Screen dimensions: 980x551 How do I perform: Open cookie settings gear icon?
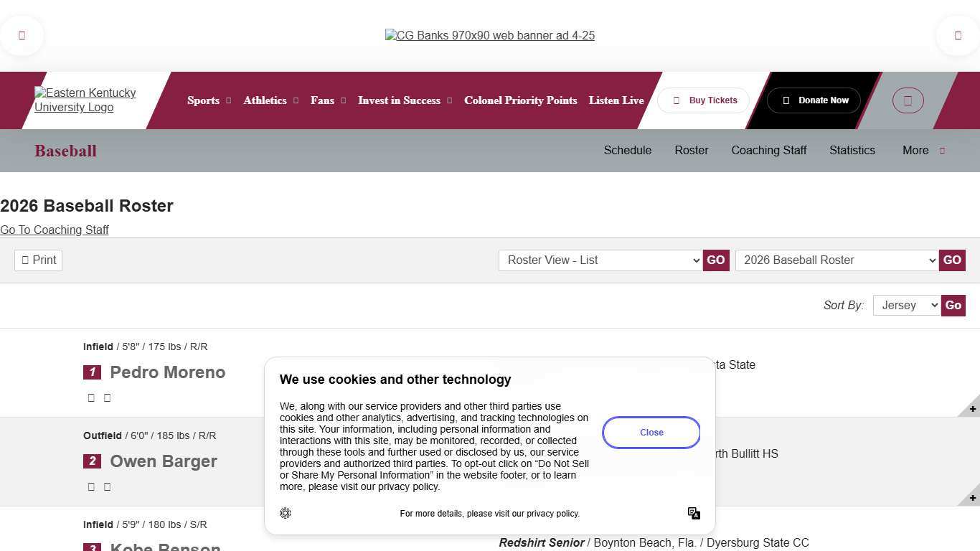[x=286, y=513]
